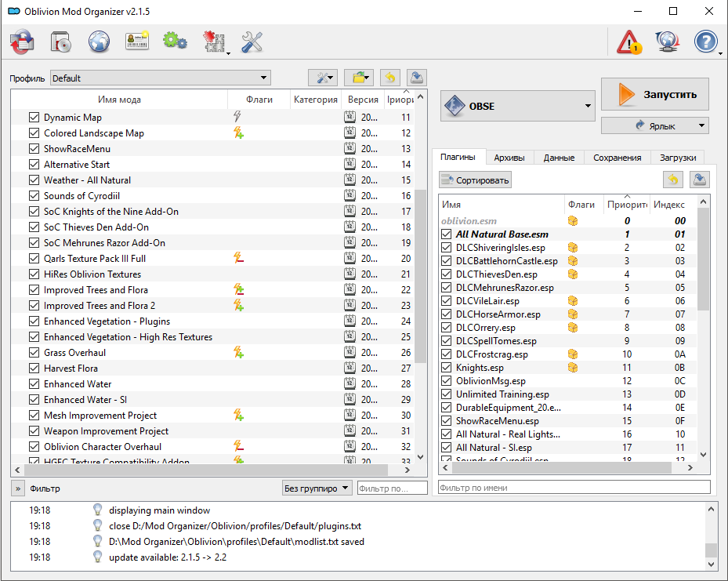Open the Profiles ID card icon
The height and width of the screenshot is (581, 728).
pyautogui.click(x=137, y=41)
